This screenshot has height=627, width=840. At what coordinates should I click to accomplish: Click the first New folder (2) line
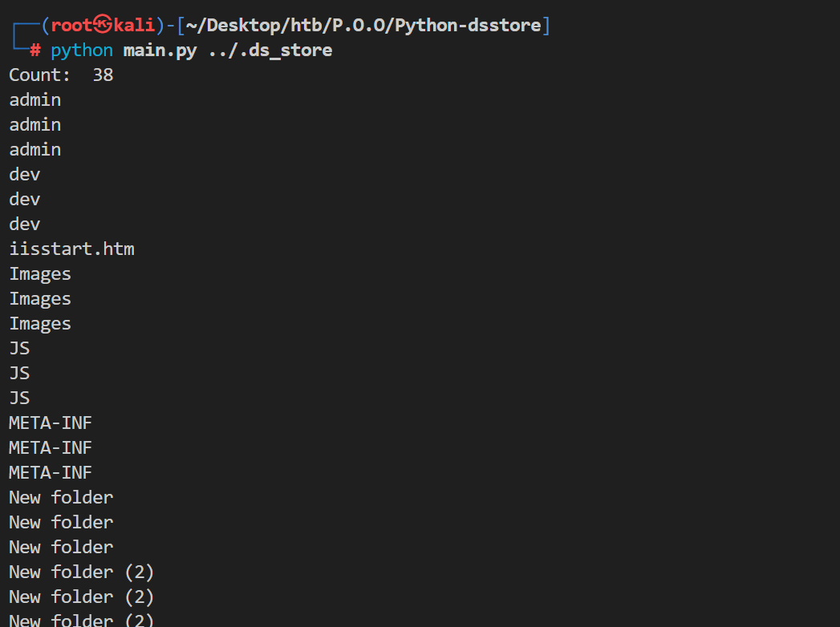(81, 572)
